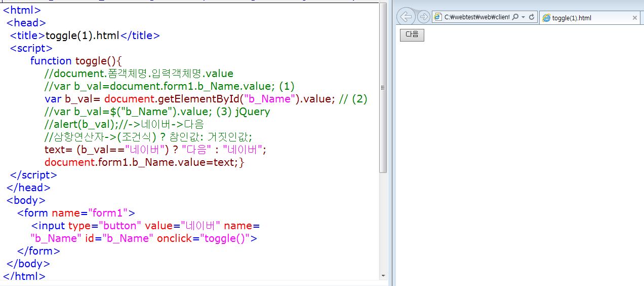Click the opening <html> tag line
This screenshot has width=644, height=286.
pyautogui.click(x=22, y=10)
